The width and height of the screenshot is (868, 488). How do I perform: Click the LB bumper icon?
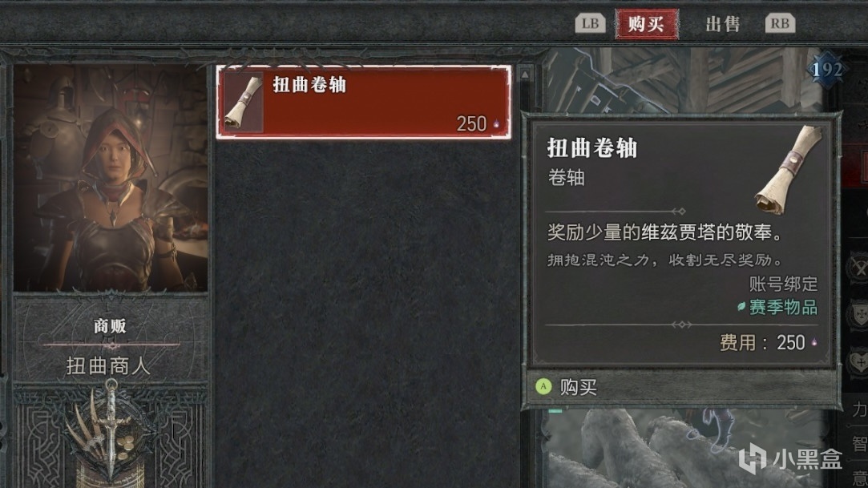coord(590,23)
